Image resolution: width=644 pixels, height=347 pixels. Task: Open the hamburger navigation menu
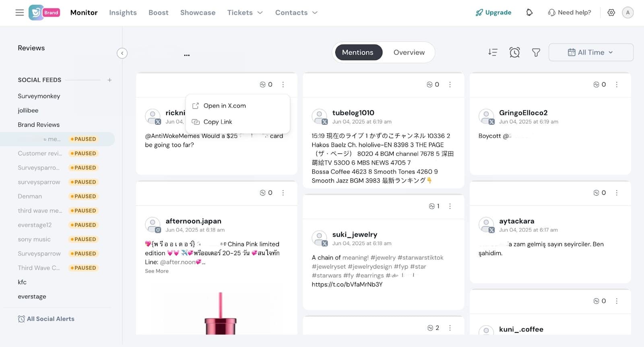19,12
